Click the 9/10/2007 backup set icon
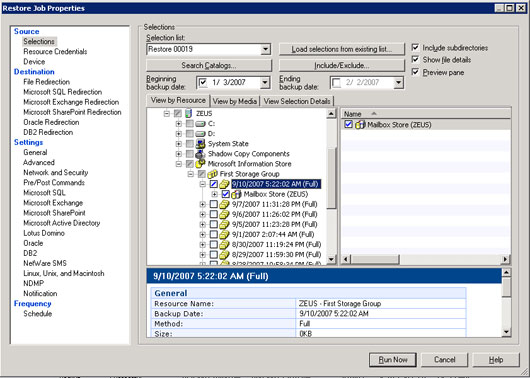The height and width of the screenshot is (378, 530). (224, 184)
